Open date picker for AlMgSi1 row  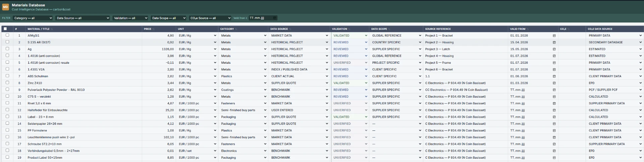coord(554,36)
